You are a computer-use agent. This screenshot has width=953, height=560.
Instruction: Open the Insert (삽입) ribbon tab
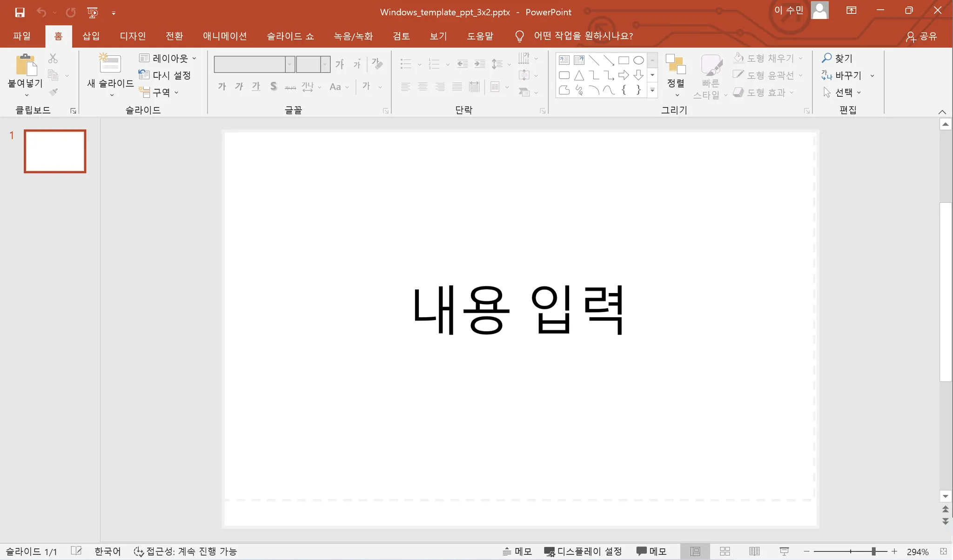pyautogui.click(x=91, y=36)
